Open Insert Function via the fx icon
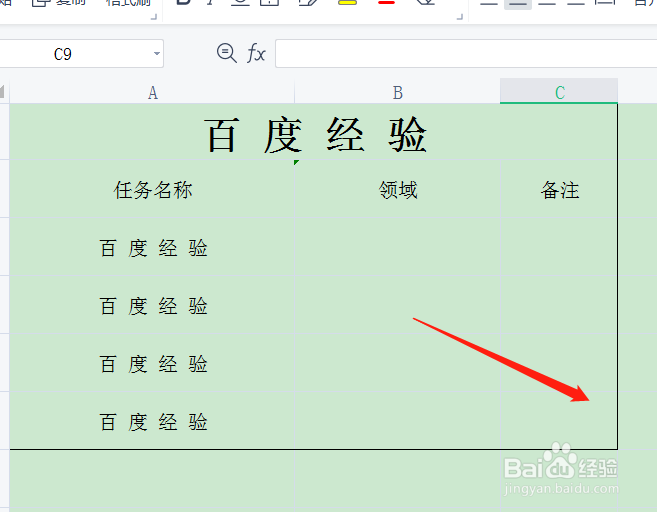This screenshot has width=657, height=512. pyautogui.click(x=256, y=54)
